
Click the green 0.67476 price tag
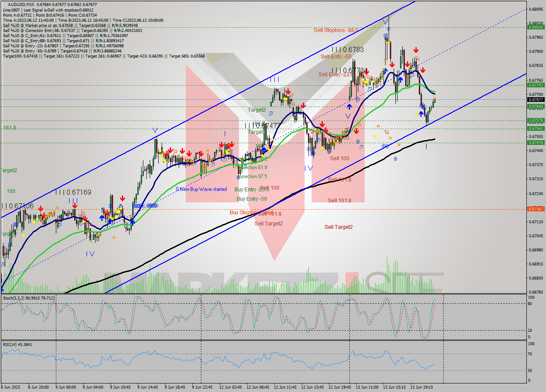pos(535,143)
